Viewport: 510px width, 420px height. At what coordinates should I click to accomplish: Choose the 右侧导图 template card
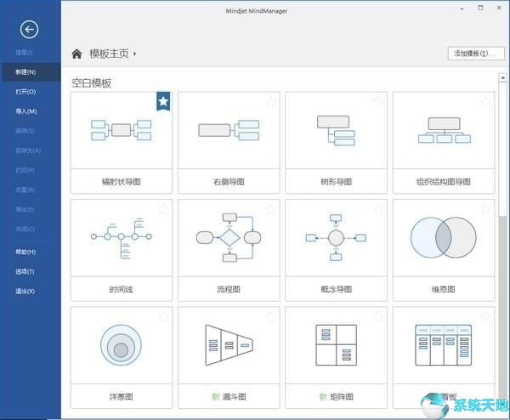(x=229, y=143)
